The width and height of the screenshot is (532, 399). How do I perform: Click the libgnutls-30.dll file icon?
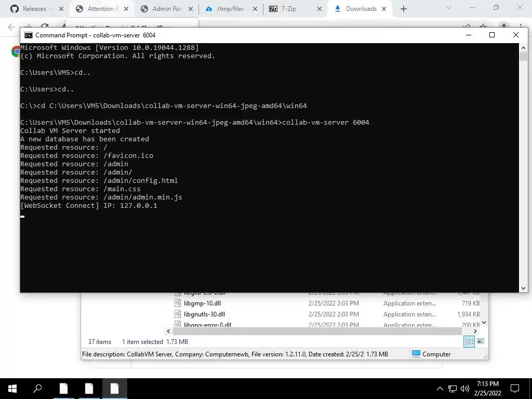point(178,314)
